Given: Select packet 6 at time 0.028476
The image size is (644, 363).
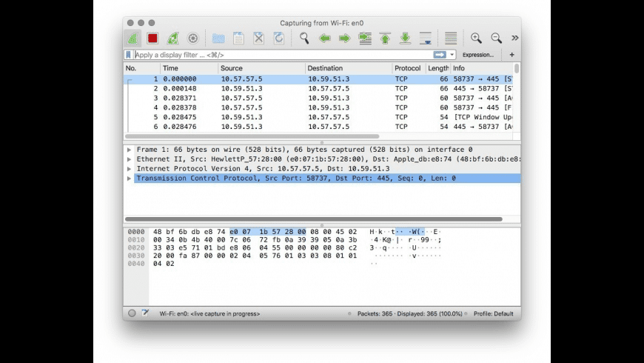Looking at the screenshot, I should (x=318, y=127).
